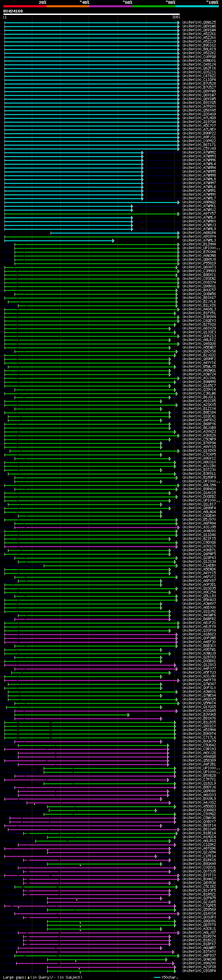Select the UniRef100_Q5MAT4 label
This screenshot has height=980, width=222.
pyautogui.click(x=199, y=703)
